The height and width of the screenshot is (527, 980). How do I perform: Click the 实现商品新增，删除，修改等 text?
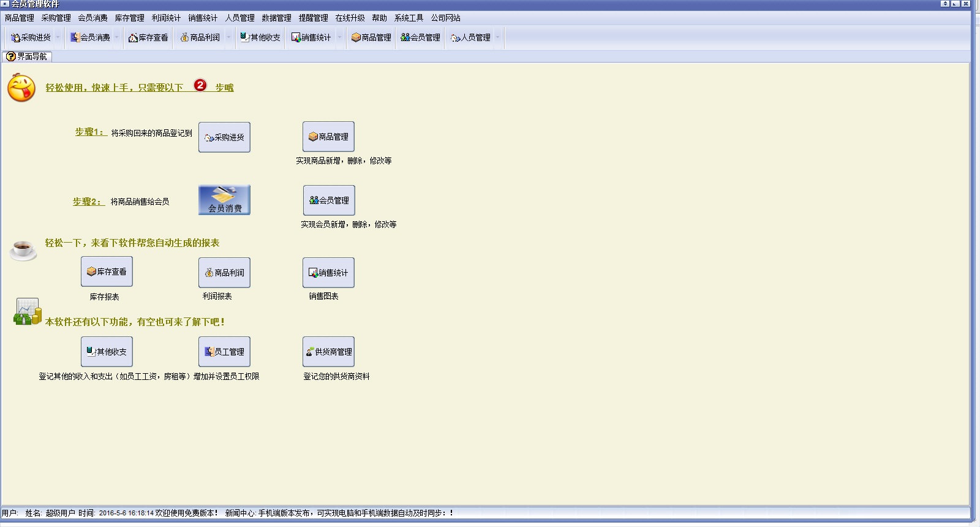click(344, 161)
